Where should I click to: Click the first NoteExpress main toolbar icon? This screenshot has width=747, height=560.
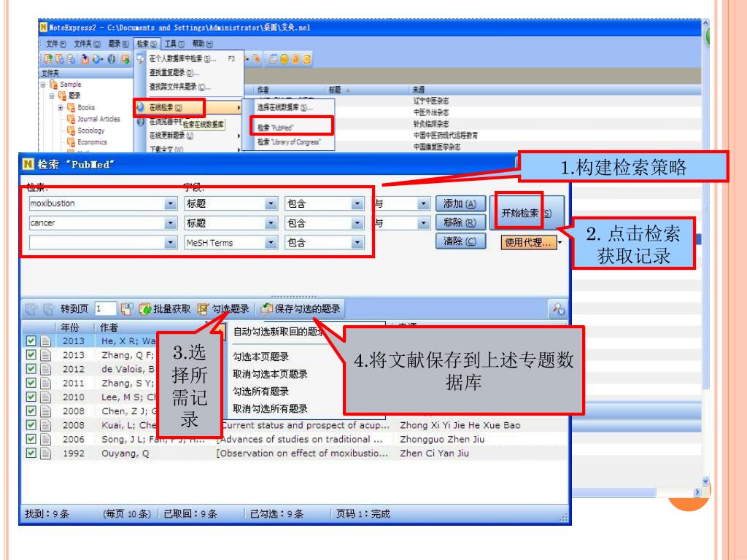(47, 59)
